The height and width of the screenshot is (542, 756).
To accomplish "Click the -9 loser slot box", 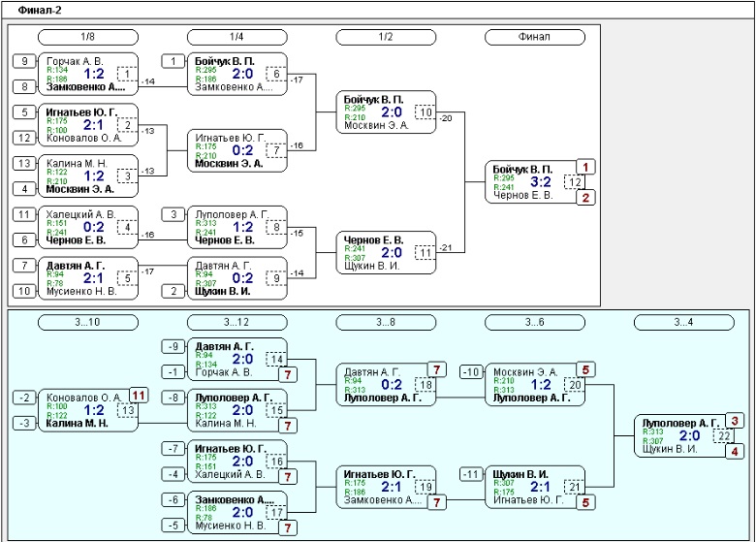I will [173, 347].
